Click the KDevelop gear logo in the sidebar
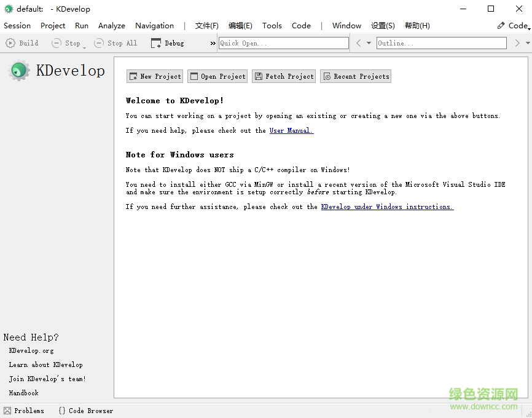The height and width of the screenshot is (418, 532). [19, 70]
